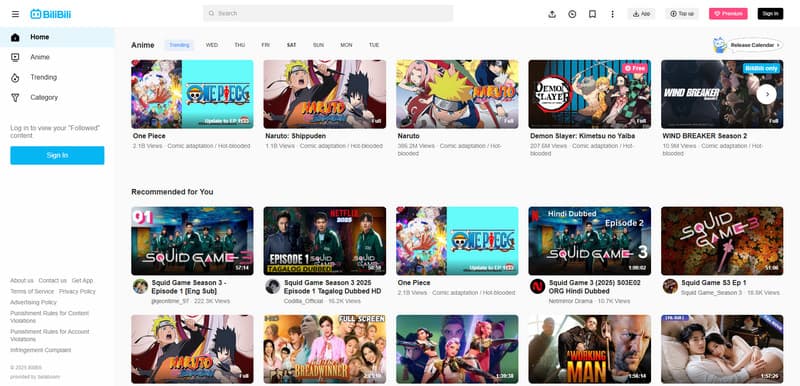Select the THU schedule tab
This screenshot has height=386, width=800.
click(240, 45)
